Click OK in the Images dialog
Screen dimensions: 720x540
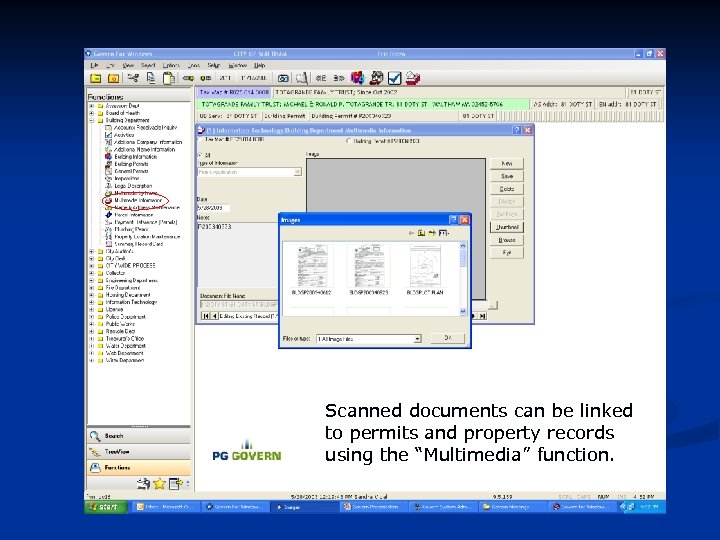tap(448, 338)
